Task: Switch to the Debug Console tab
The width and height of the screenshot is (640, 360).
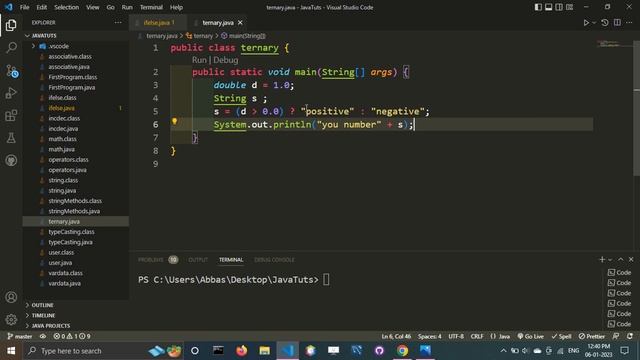Action: click(274, 260)
